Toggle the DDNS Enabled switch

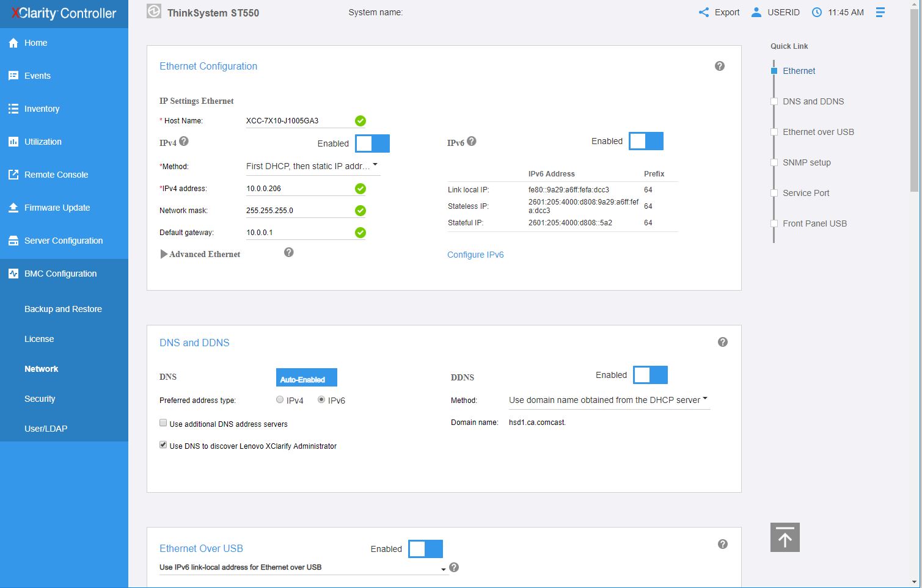pyautogui.click(x=650, y=375)
